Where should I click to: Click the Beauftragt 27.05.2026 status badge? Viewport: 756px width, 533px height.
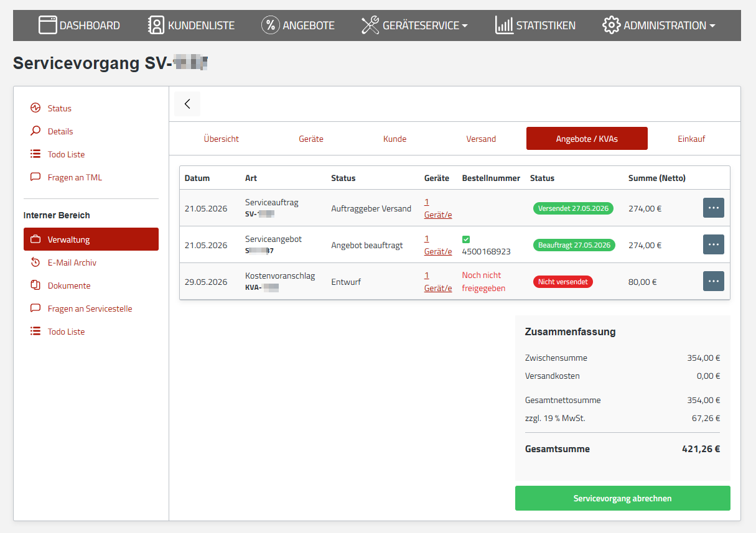coord(574,245)
